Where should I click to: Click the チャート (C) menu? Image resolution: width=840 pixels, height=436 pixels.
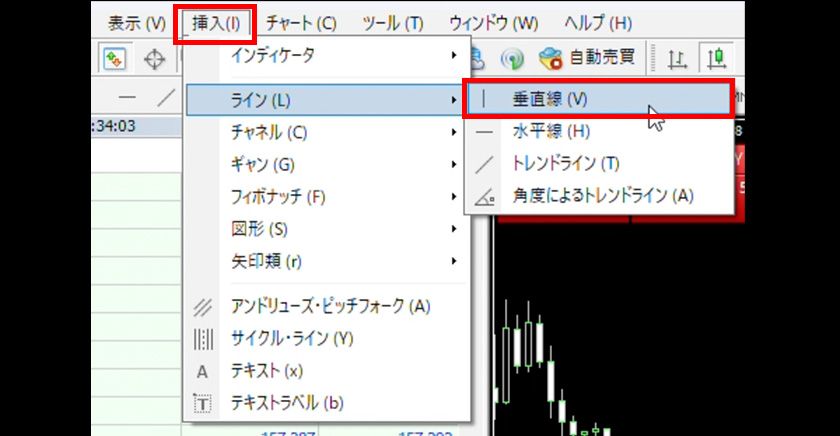(301, 23)
